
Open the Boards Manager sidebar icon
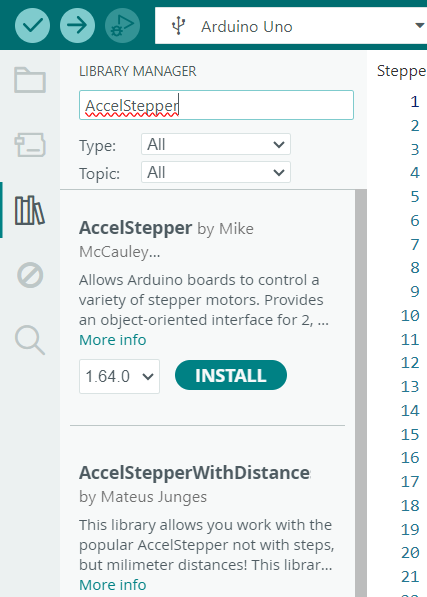[x=30, y=145]
